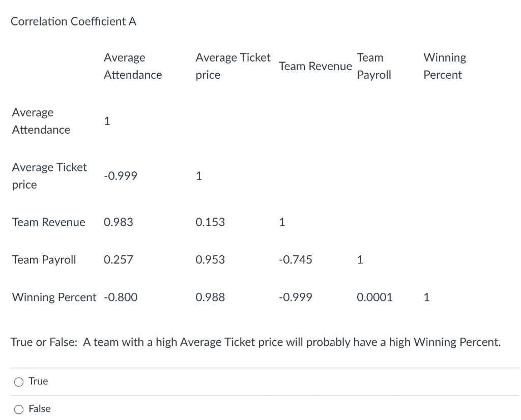521x420 pixels.
Task: Click the Team Revenue column header
Action: tap(315, 66)
